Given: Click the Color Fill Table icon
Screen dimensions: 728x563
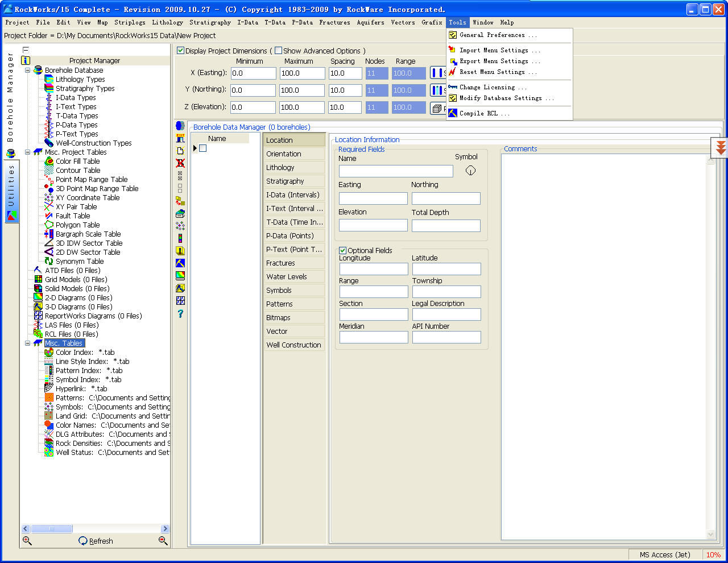Looking at the screenshot, I should click(x=49, y=161).
